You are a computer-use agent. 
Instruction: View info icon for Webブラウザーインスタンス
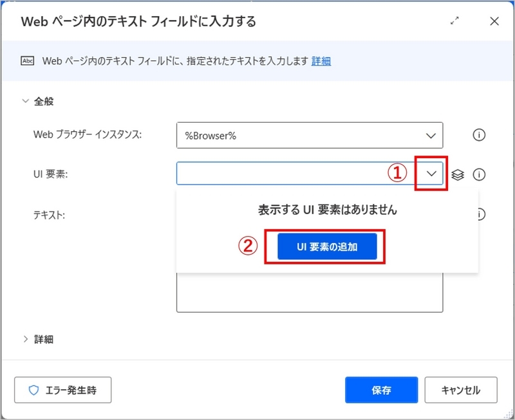(478, 136)
